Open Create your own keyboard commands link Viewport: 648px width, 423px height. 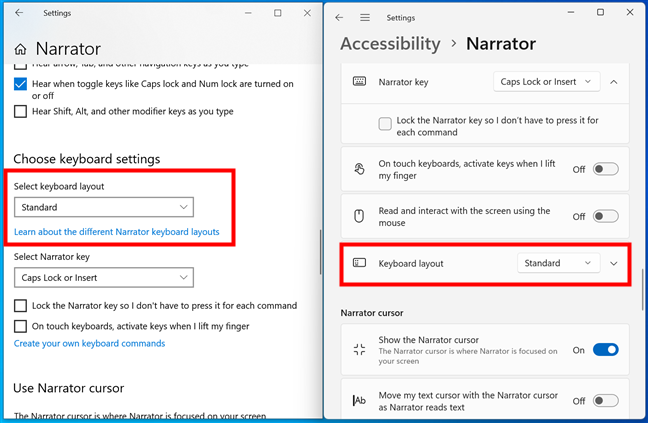pyautogui.click(x=89, y=344)
